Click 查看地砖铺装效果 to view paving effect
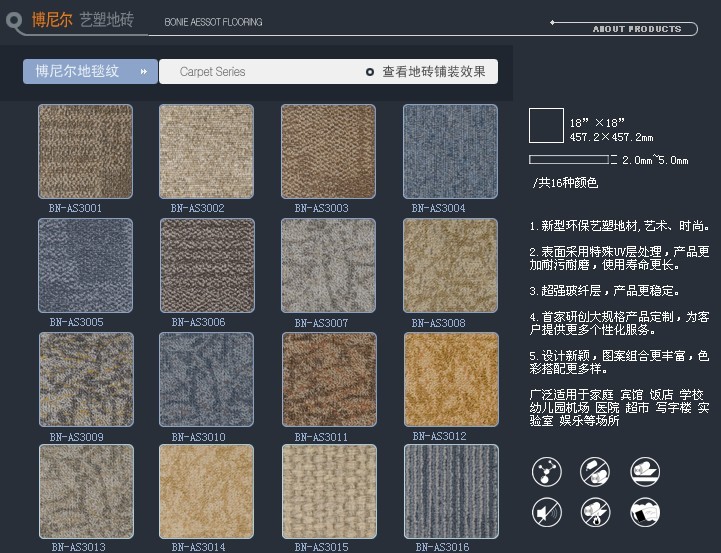The image size is (721, 553). coord(433,72)
